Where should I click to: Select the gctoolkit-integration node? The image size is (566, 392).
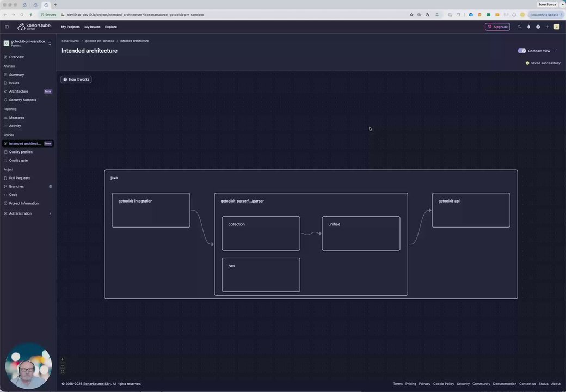pos(151,210)
